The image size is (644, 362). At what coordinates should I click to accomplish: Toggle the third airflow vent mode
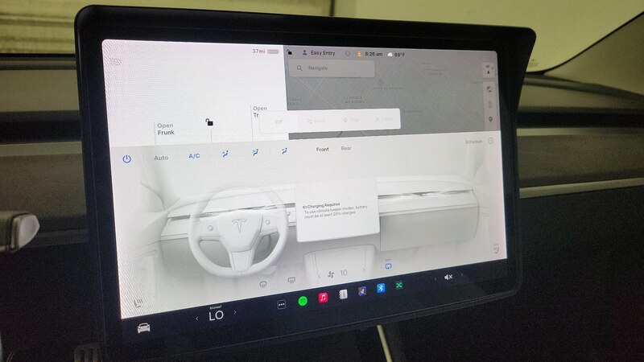284,151
